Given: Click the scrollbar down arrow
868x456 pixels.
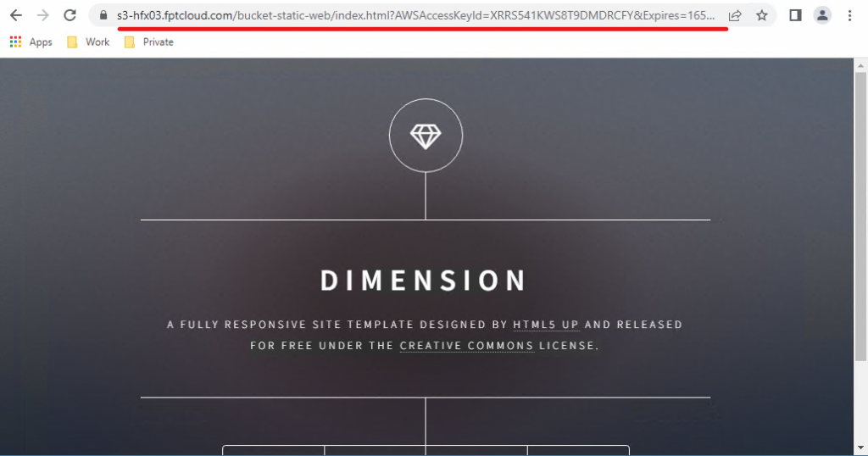Looking at the screenshot, I should (860, 448).
